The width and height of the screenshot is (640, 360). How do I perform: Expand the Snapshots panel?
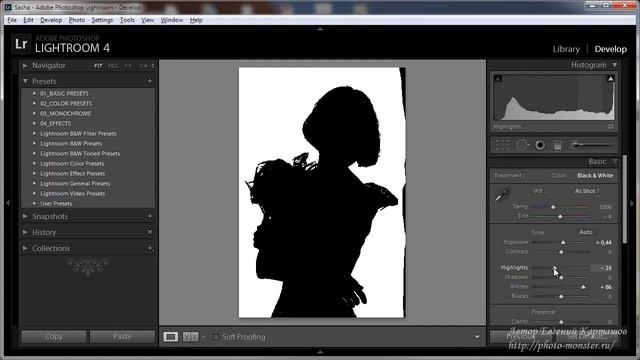click(x=25, y=216)
